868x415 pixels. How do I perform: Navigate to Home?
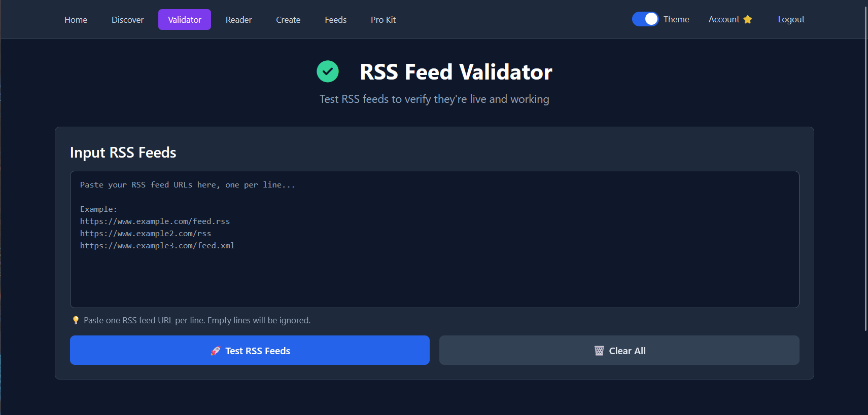(76, 20)
